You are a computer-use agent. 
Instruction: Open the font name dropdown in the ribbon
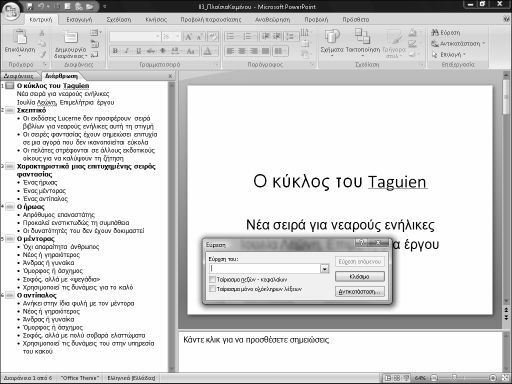[158, 36]
